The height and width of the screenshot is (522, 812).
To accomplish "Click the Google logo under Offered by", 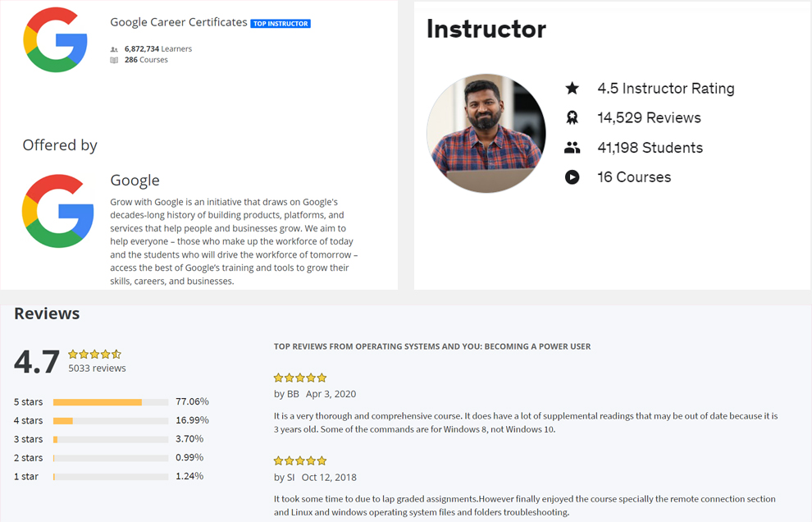I will click(58, 211).
